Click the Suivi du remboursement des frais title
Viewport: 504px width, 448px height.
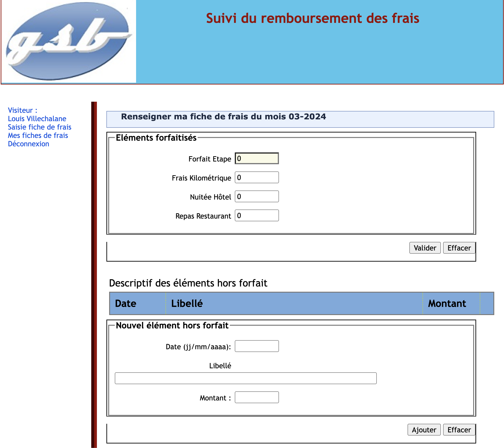[x=312, y=18]
